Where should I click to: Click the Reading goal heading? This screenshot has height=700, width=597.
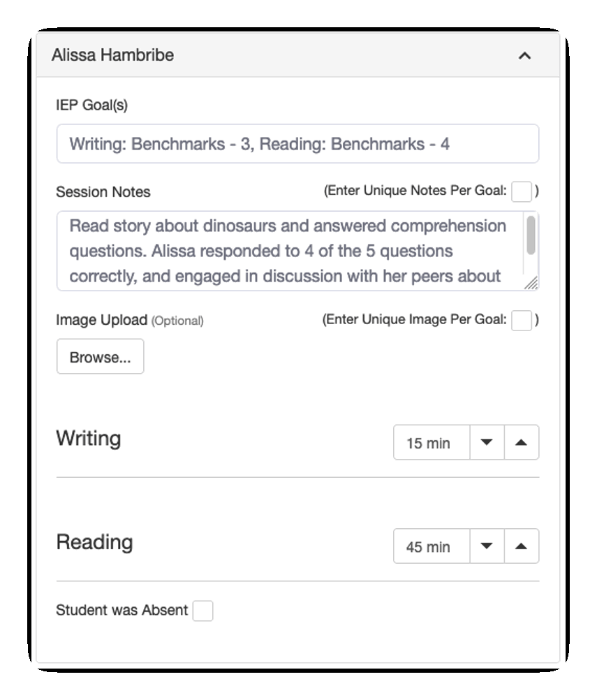[94, 542]
